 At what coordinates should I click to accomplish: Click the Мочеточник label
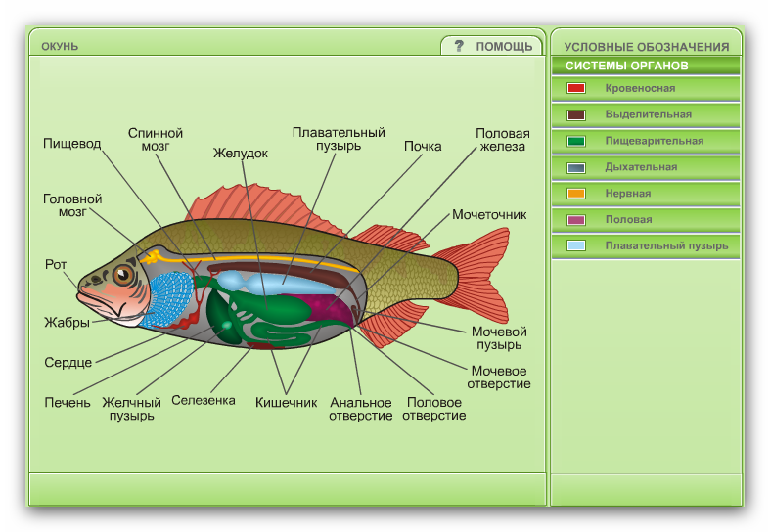(489, 214)
